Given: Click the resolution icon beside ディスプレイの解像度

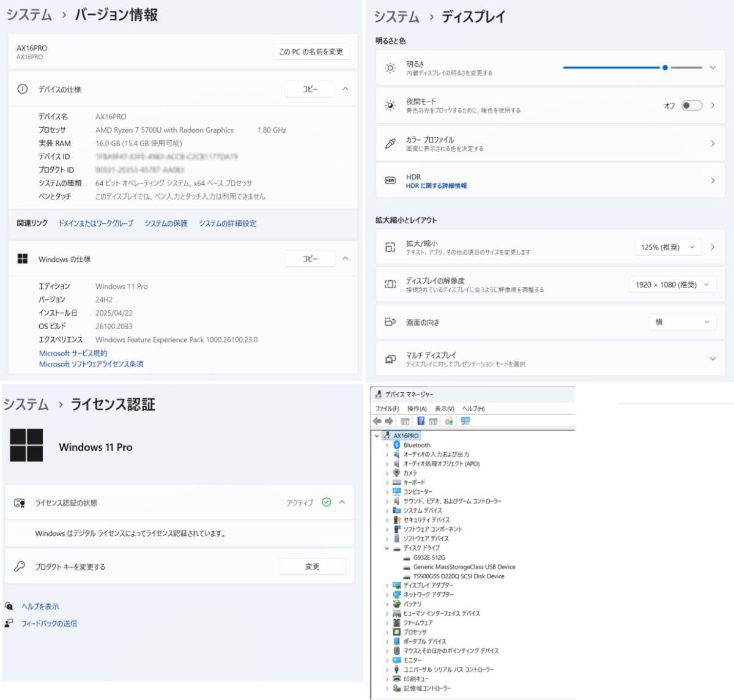Looking at the screenshot, I should (390, 285).
